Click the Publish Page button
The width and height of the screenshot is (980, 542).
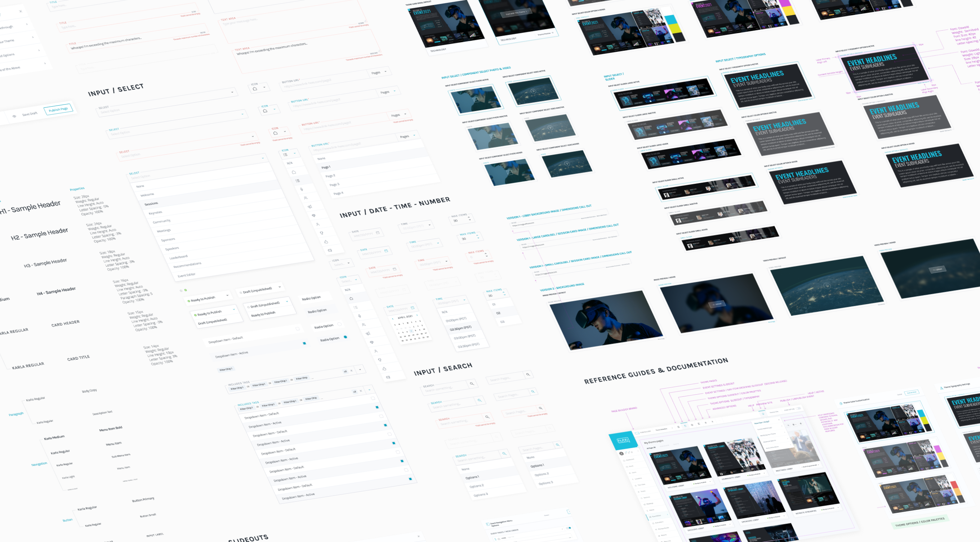click(58, 110)
